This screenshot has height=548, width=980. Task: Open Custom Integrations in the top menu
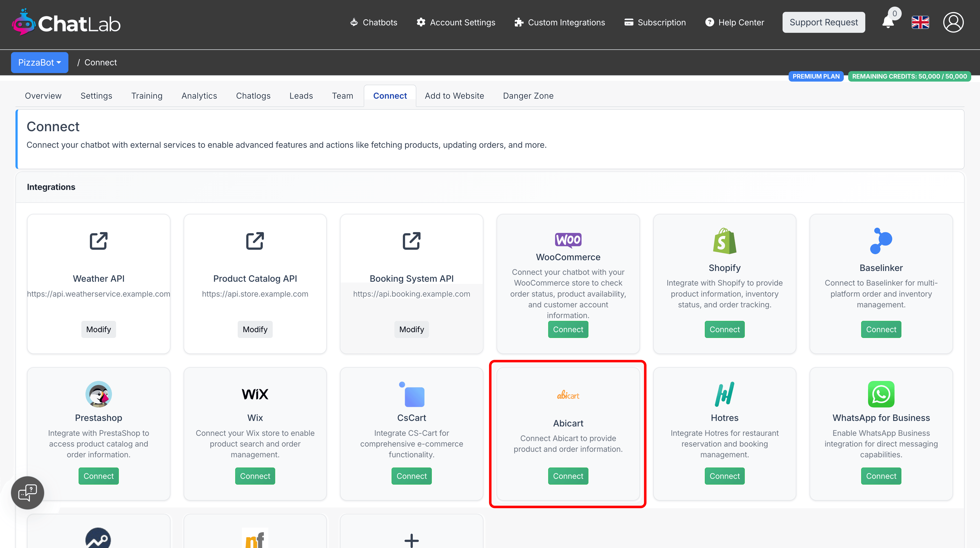point(559,22)
